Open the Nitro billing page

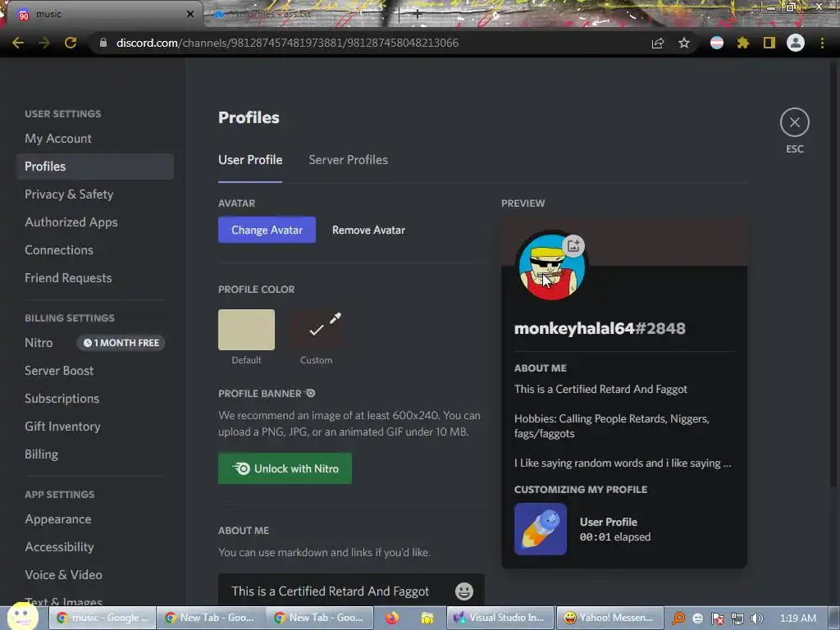pyautogui.click(x=95, y=343)
